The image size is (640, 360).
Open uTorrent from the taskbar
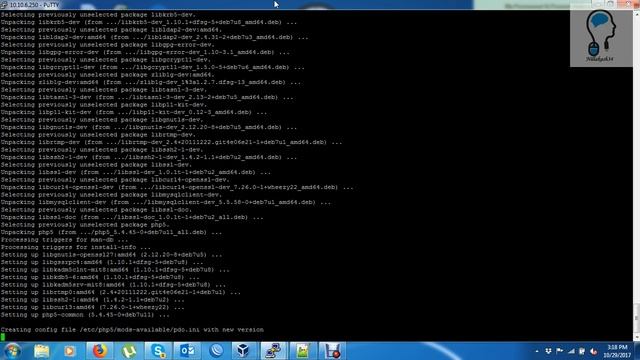coord(129,351)
